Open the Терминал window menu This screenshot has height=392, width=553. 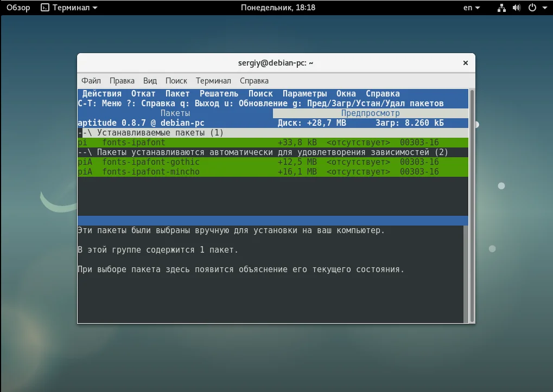(x=213, y=81)
